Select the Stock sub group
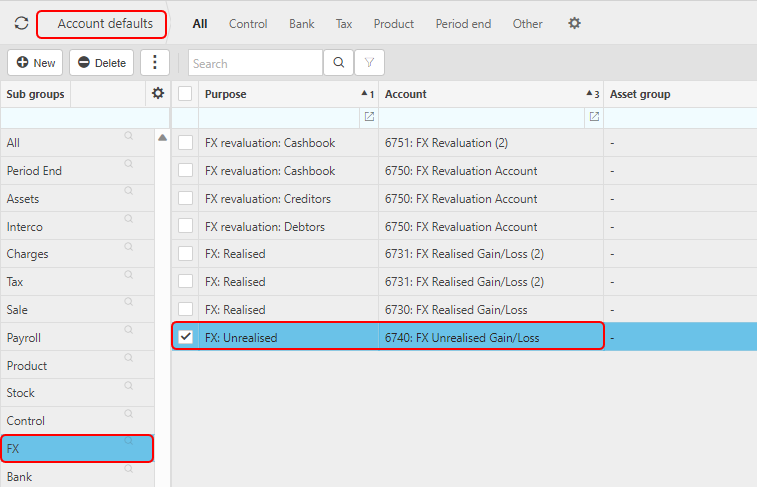Image resolution: width=757 pixels, height=487 pixels. click(x=77, y=393)
